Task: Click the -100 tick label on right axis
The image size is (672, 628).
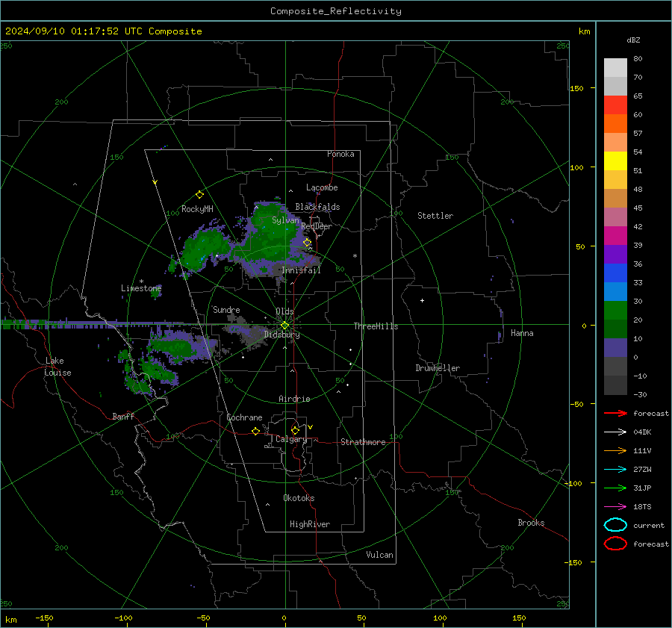Action: coord(573,484)
